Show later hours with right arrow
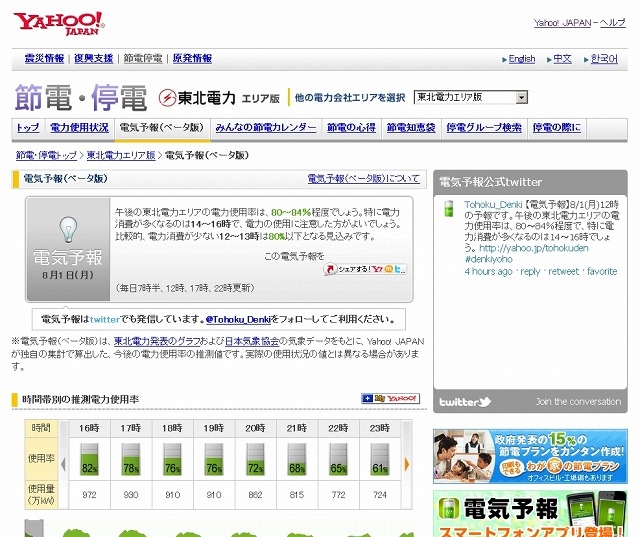The width and height of the screenshot is (640, 537). coord(407,464)
